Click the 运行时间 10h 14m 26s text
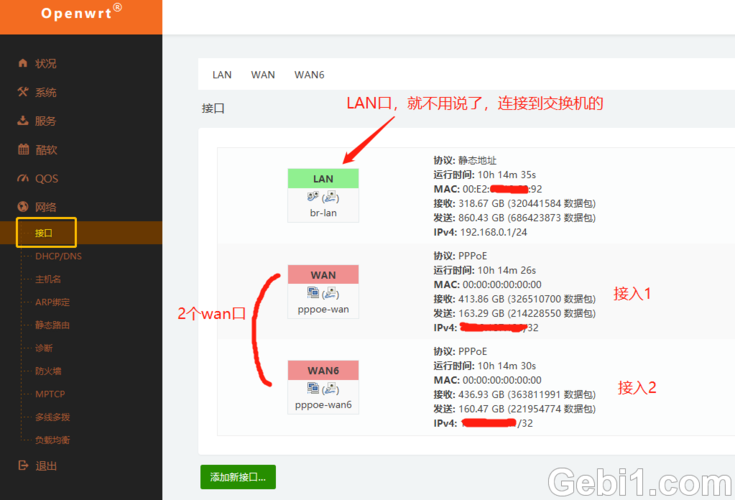The height and width of the screenshot is (500, 735). pos(484,270)
